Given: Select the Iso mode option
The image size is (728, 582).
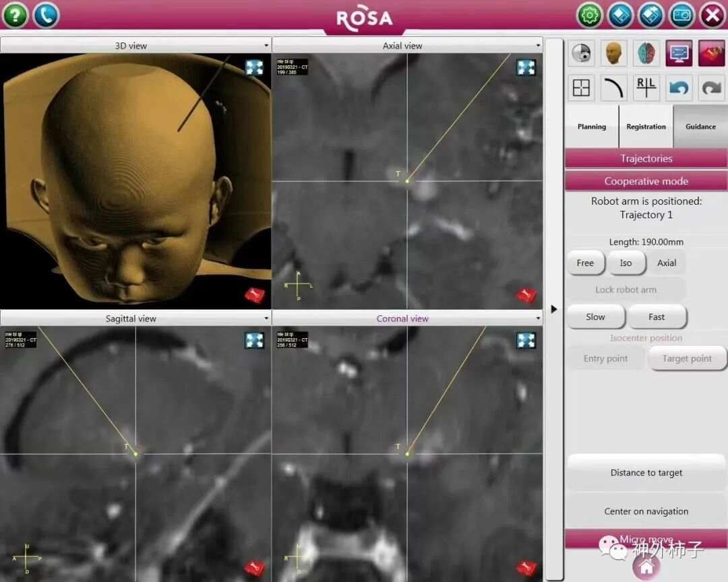Looking at the screenshot, I should click(626, 263).
